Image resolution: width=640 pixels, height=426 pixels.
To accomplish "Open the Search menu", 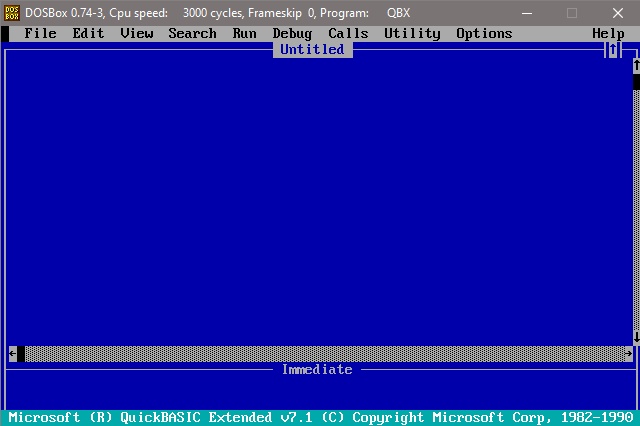I will pos(192,33).
